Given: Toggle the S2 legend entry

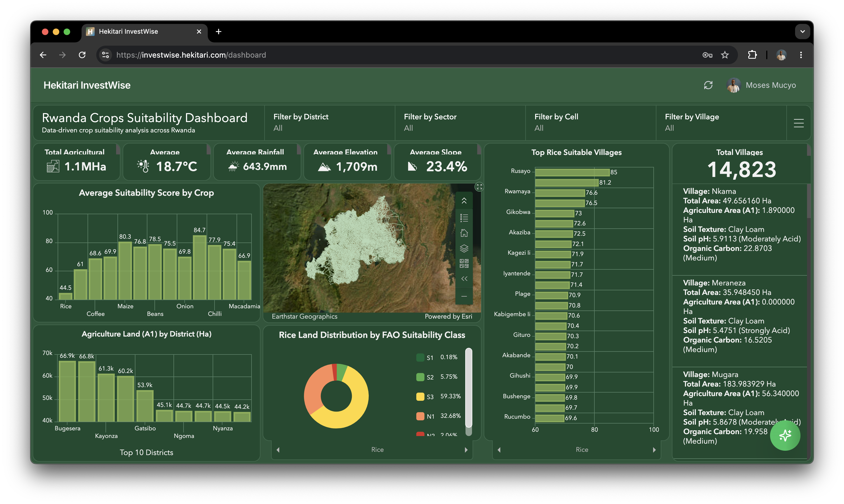Looking at the screenshot, I should click(x=437, y=377).
